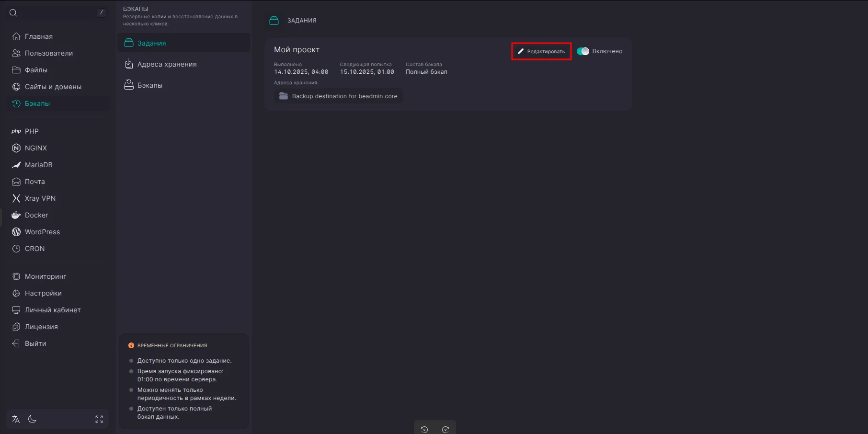Toggle dark mode moon icon
Viewport: 868px width, 434px height.
coord(32,420)
